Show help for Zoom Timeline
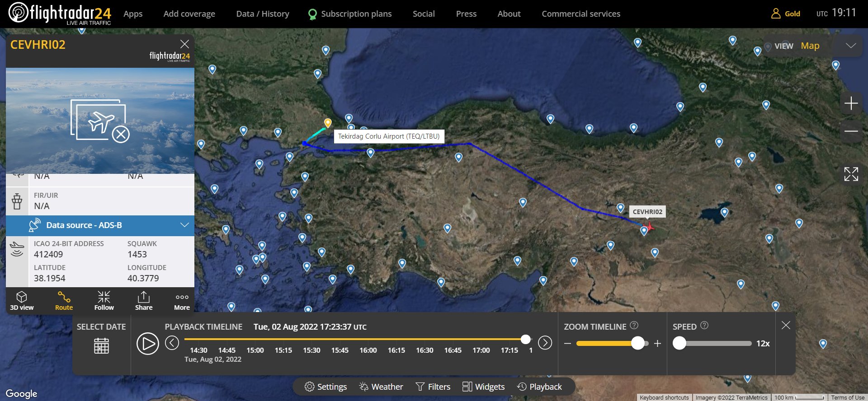The width and height of the screenshot is (868, 401). 634,325
